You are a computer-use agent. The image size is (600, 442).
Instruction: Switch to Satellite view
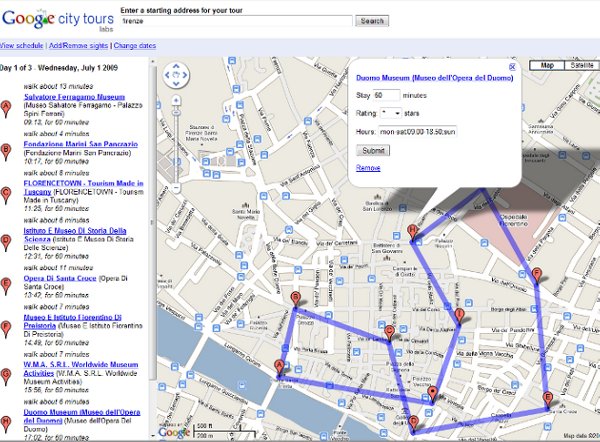[x=582, y=65]
